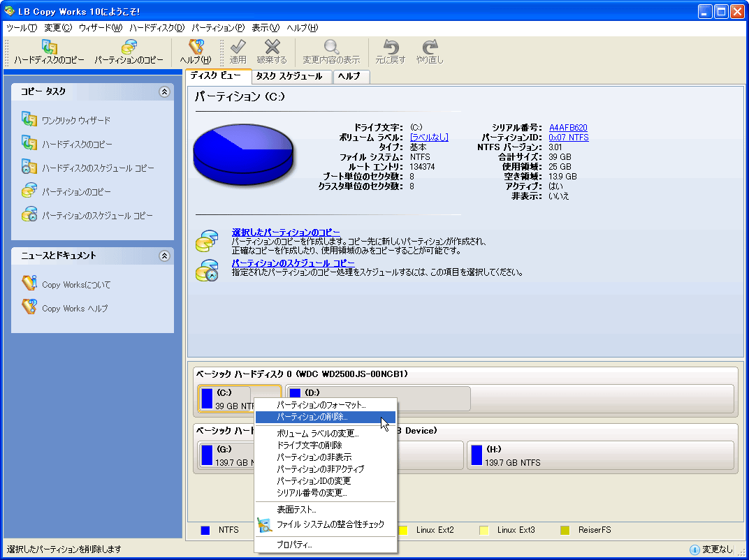Open the ツール(T) menu

(22, 28)
